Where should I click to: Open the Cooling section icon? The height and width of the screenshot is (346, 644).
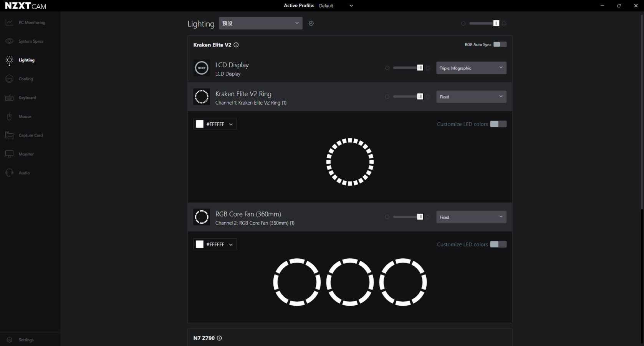pyautogui.click(x=10, y=79)
